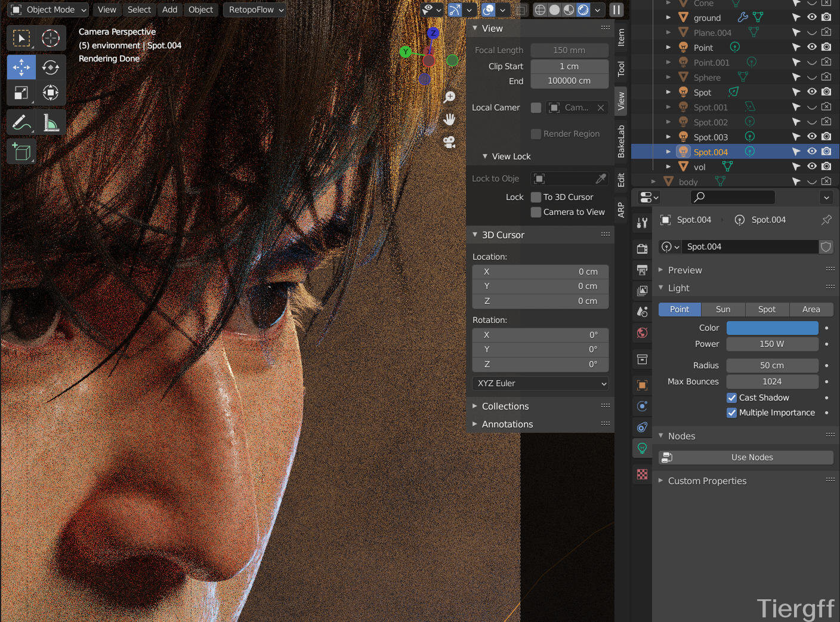
Task: Open the Render properties tab icon
Action: (642, 249)
